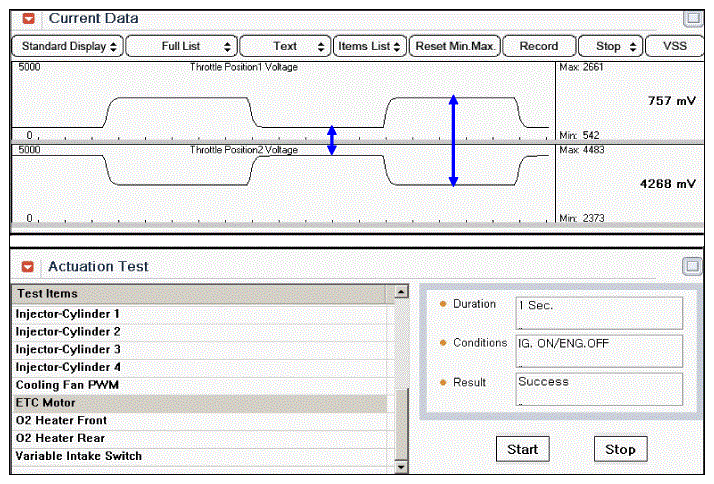Select Variable Intake Switch test item
Image resolution: width=714 pixels, height=484 pixels.
[200, 456]
